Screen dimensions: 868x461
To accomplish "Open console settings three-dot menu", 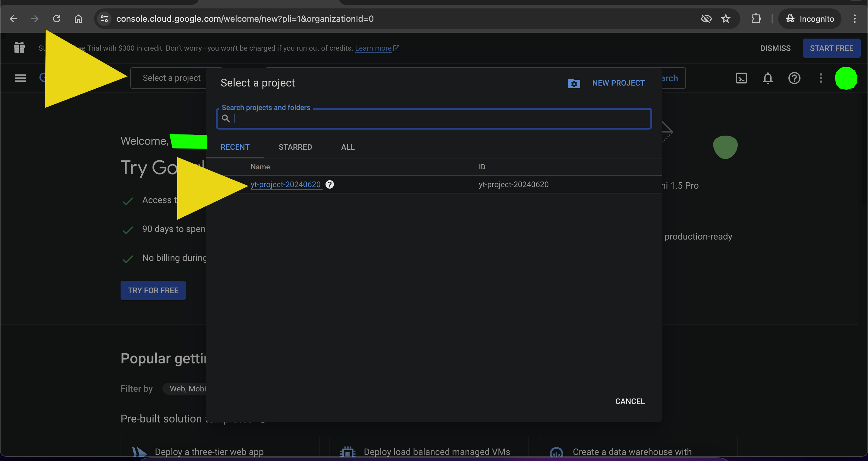I will point(821,78).
